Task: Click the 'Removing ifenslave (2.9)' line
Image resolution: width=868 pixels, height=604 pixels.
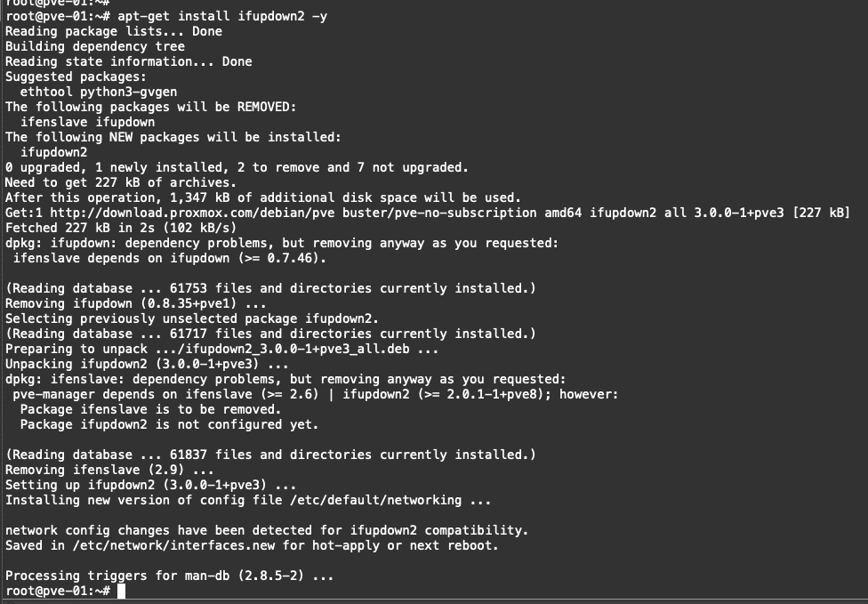Action: click(x=109, y=470)
